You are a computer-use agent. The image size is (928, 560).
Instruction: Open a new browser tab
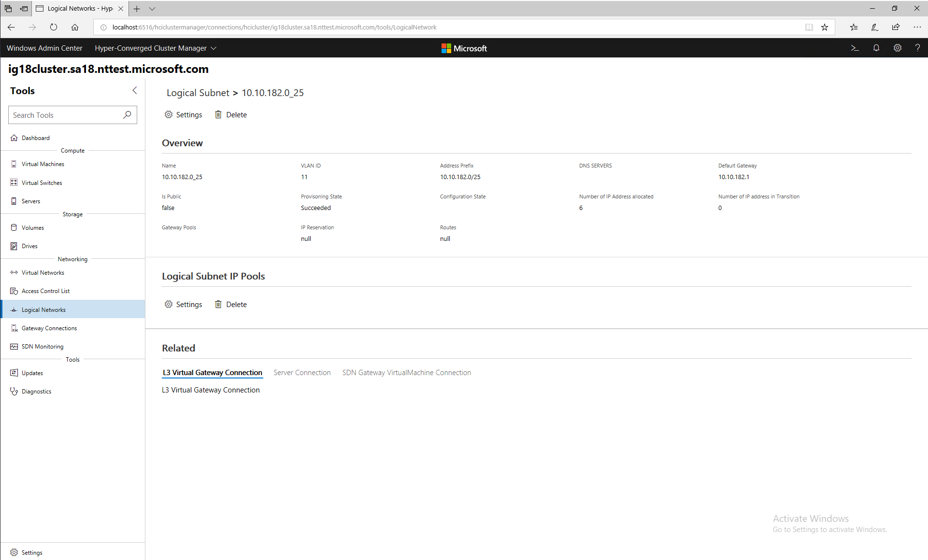click(x=137, y=9)
